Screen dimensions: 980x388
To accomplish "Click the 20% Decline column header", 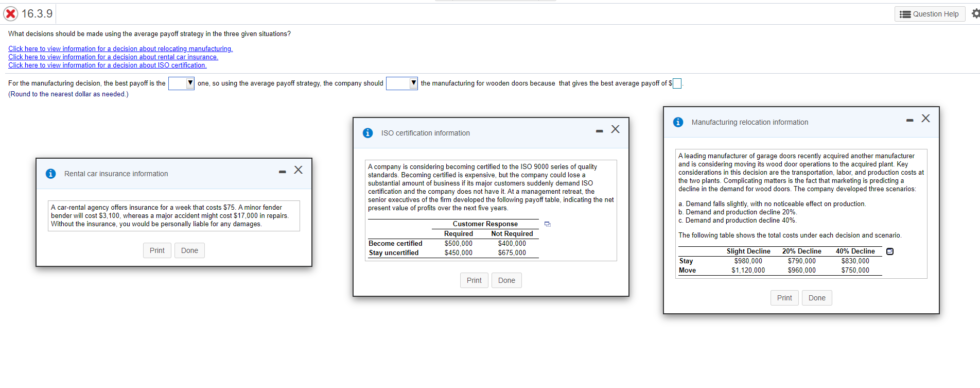I will (x=802, y=251).
